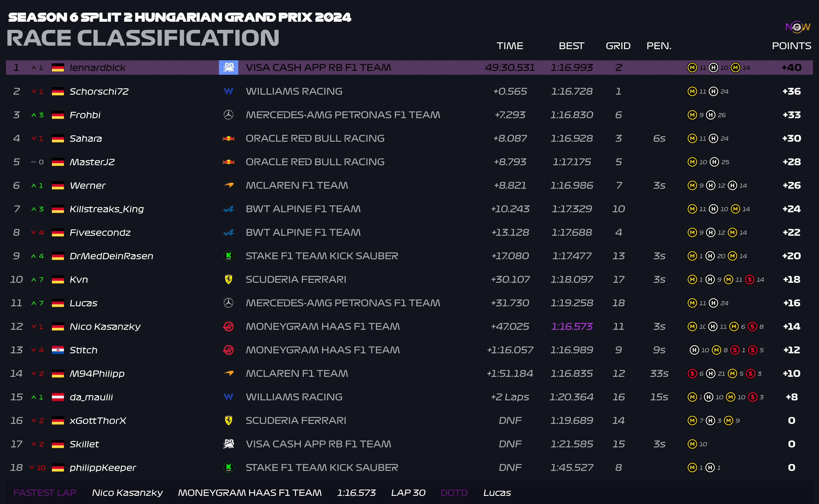Click the TIME column header
Screen dimensions: 819x504
(510, 46)
